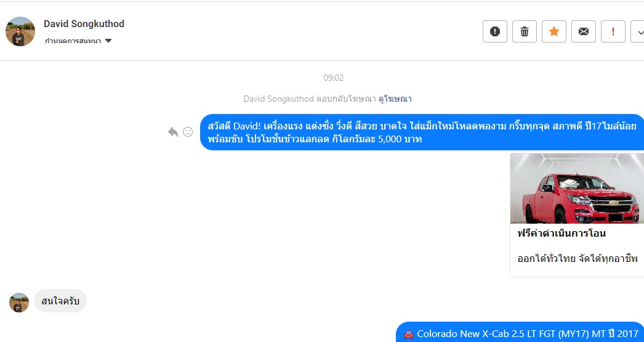Click David's avatar beside สนใจครับ message
This screenshot has height=342, width=644.
[x=19, y=303]
